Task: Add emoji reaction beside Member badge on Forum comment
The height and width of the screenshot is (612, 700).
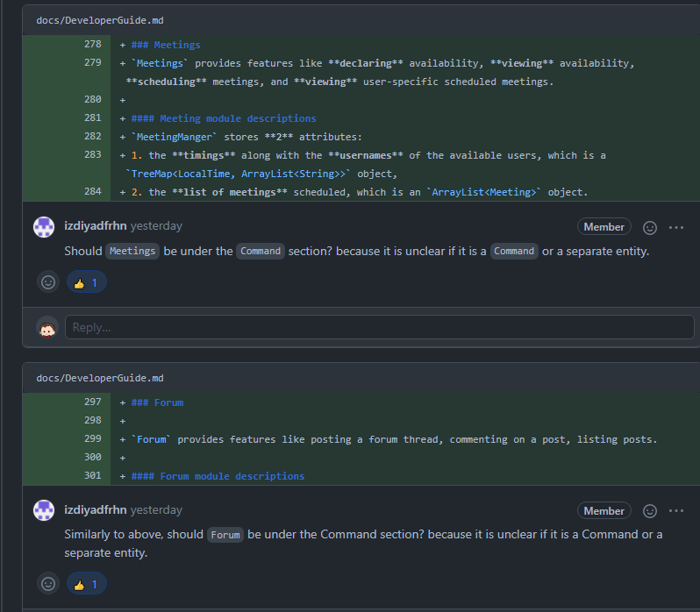Action: pyautogui.click(x=649, y=511)
